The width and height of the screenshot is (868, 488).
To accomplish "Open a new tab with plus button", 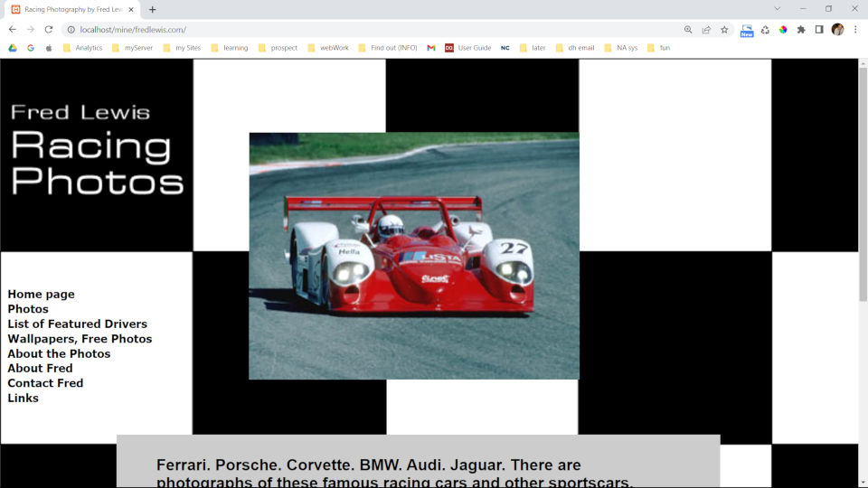I will (x=152, y=9).
